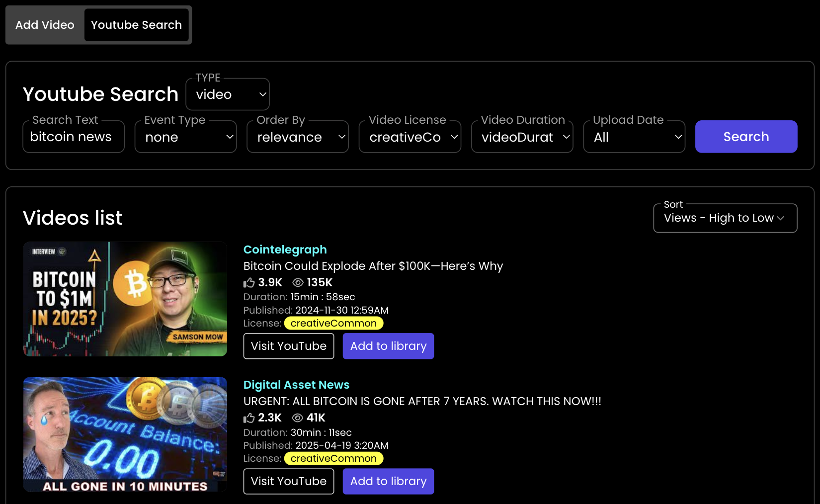This screenshot has height=504, width=820.
Task: Click the published date 2024-11-30 12:59AM
Action: pyautogui.click(x=342, y=310)
